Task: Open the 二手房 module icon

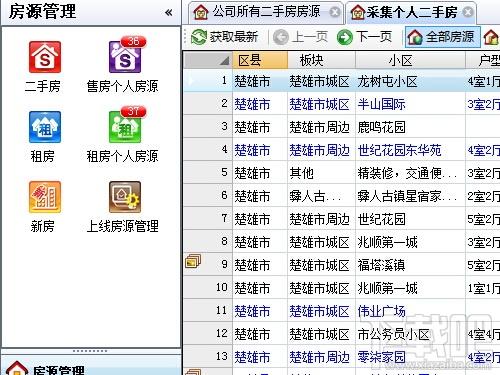Action: [x=44, y=57]
